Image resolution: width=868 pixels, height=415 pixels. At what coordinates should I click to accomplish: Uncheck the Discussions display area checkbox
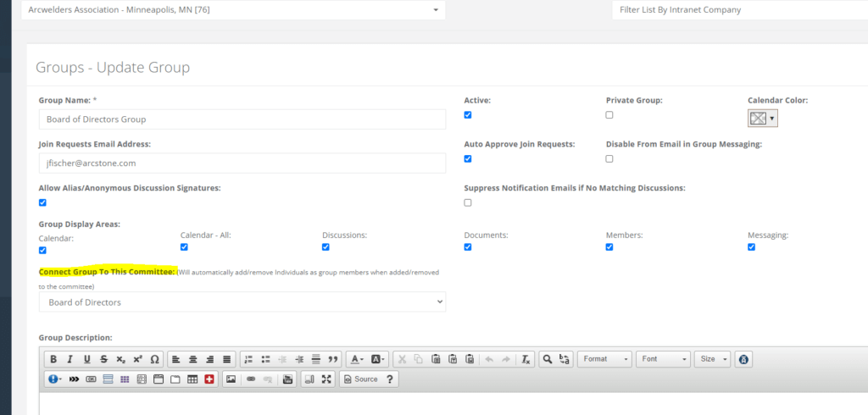pyautogui.click(x=326, y=247)
